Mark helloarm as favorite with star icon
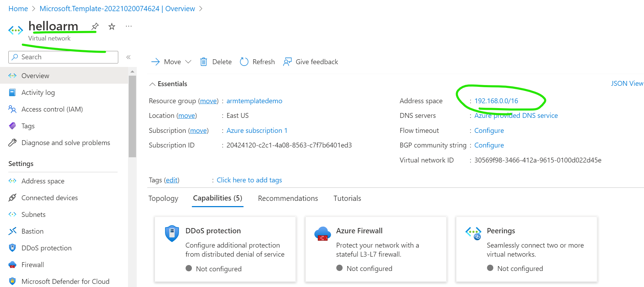Image resolution: width=644 pixels, height=287 pixels. coord(112,27)
